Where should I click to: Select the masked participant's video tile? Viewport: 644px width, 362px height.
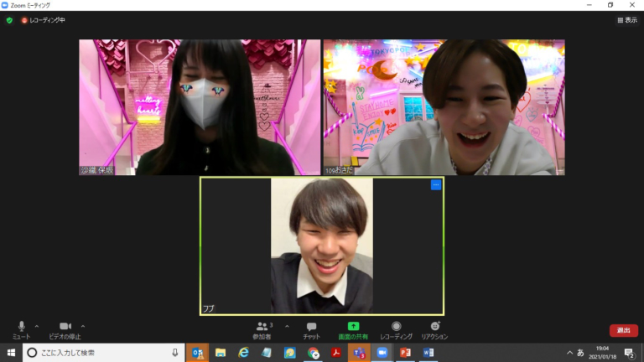click(200, 107)
